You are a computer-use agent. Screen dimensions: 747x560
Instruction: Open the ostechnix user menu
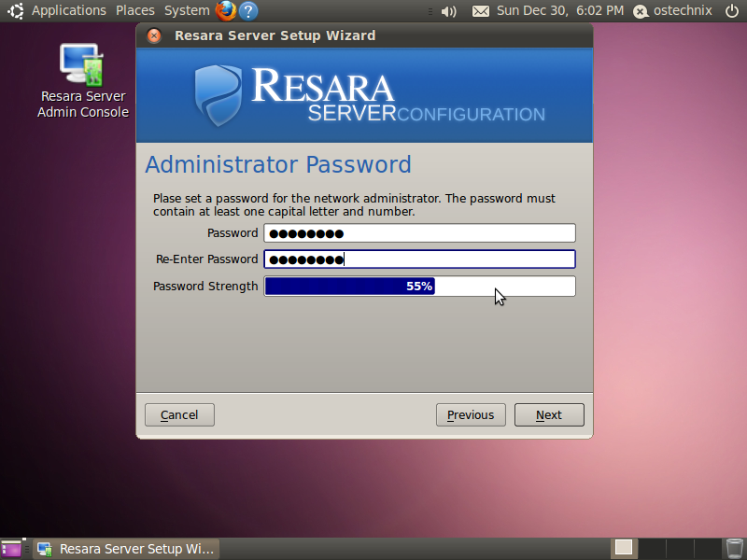[672, 10]
